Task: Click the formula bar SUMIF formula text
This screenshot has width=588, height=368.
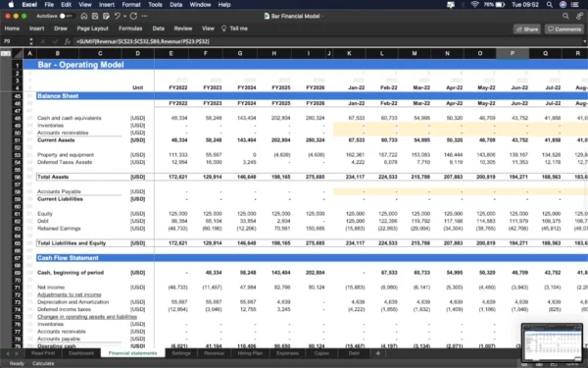Action: [143, 41]
